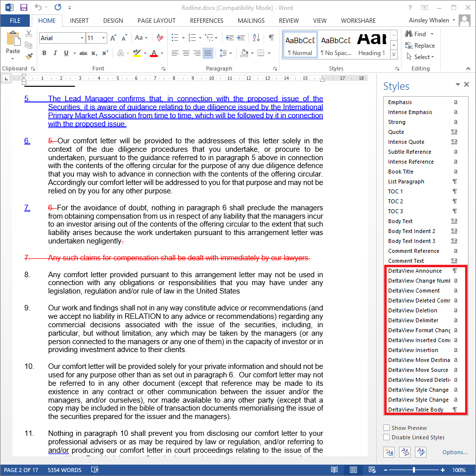Viewport: 476px width, 476px height.
Task: Copy the selection to clipboard
Action: [29, 45]
